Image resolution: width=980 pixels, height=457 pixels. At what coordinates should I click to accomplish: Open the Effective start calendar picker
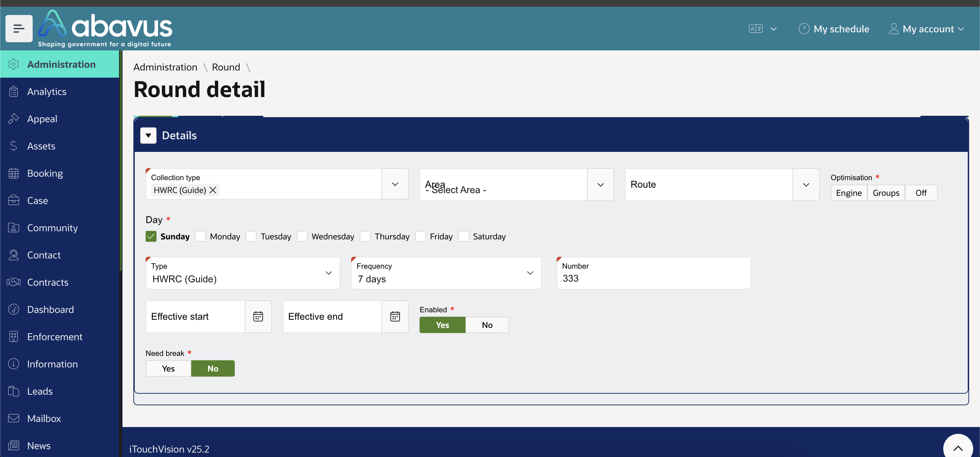258,316
